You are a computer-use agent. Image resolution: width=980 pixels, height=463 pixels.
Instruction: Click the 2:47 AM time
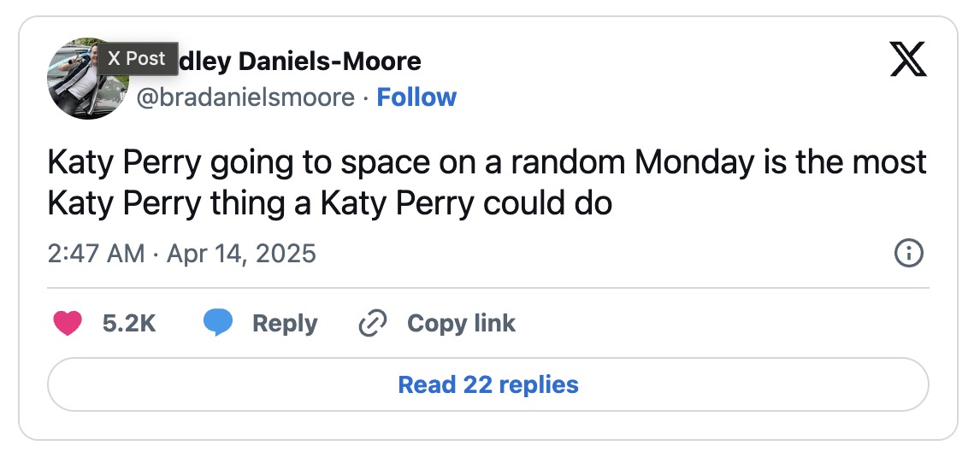[x=96, y=254]
